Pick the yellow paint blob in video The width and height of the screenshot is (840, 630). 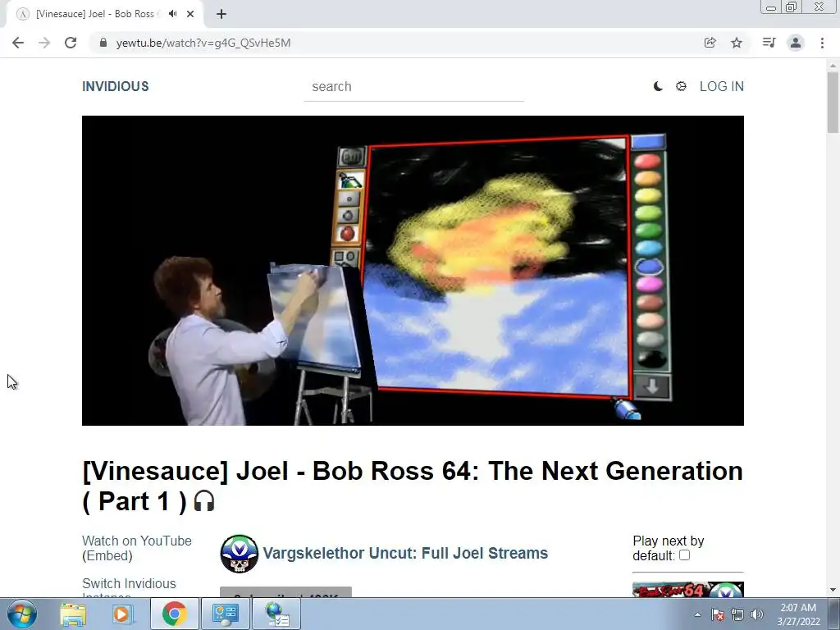click(x=648, y=196)
